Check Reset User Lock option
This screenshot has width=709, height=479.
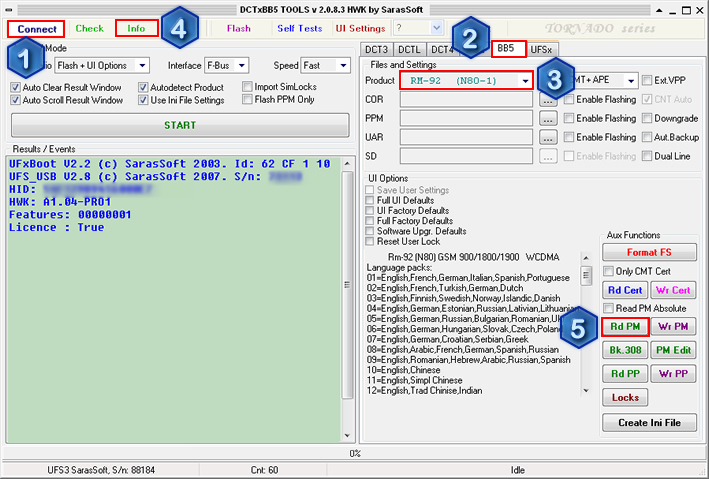[x=370, y=242]
